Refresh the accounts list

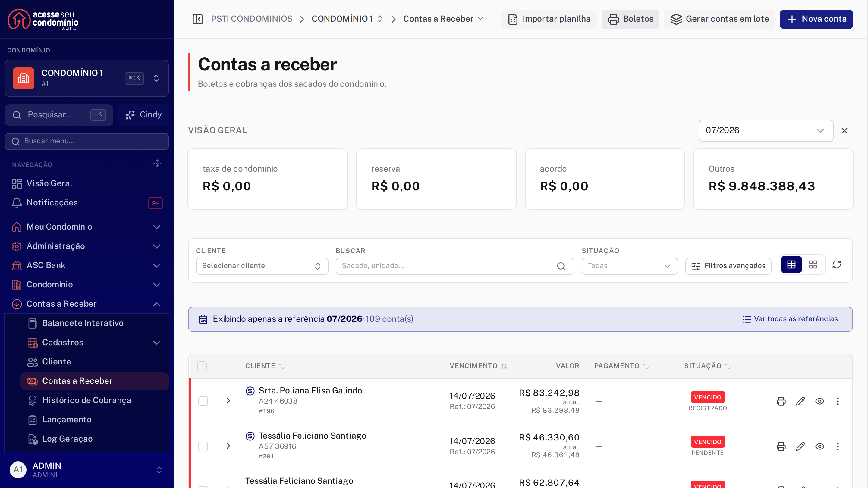(837, 265)
